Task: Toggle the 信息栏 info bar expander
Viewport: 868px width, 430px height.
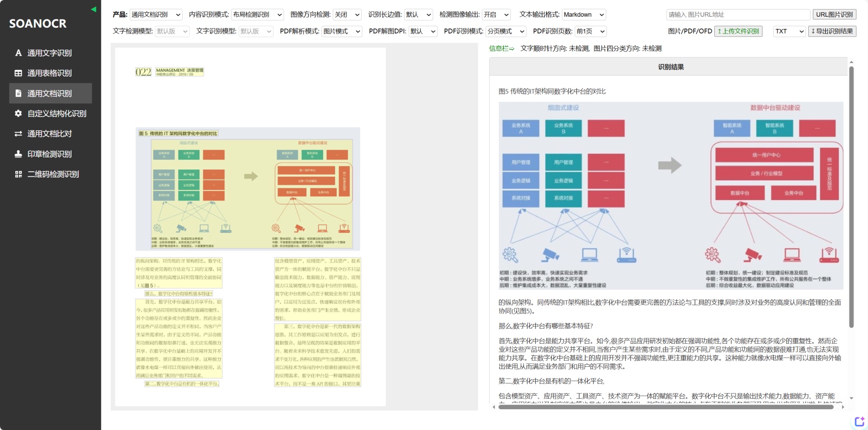Action: pyautogui.click(x=501, y=48)
